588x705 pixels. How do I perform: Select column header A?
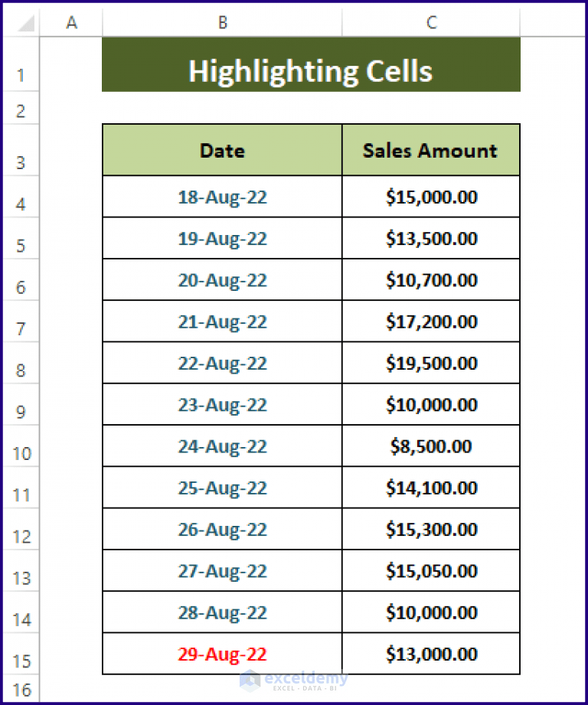[x=71, y=22]
